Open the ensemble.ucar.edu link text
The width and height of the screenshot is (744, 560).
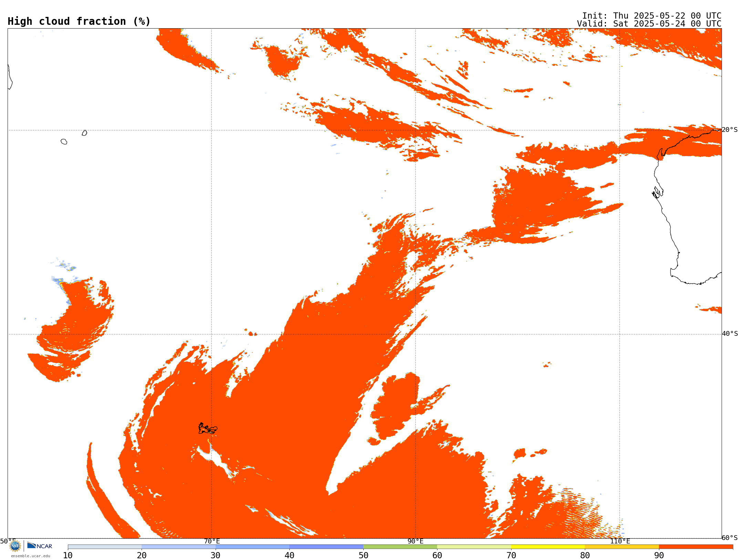pyautogui.click(x=31, y=556)
